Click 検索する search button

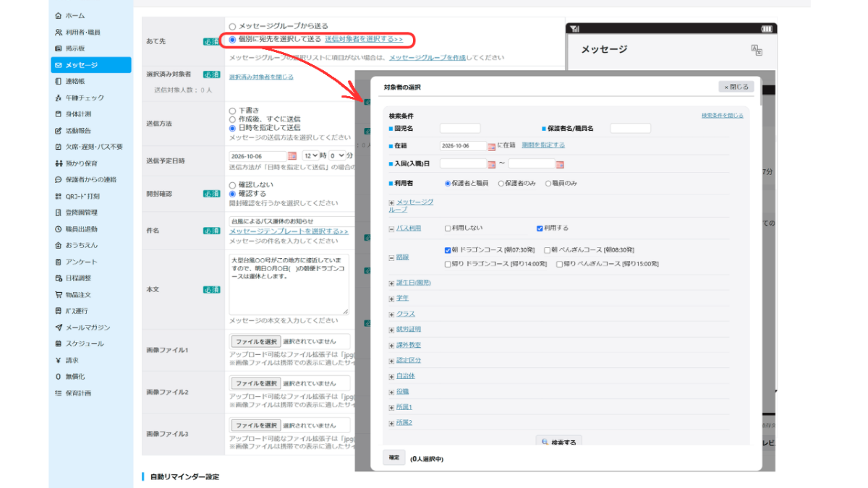pos(558,441)
